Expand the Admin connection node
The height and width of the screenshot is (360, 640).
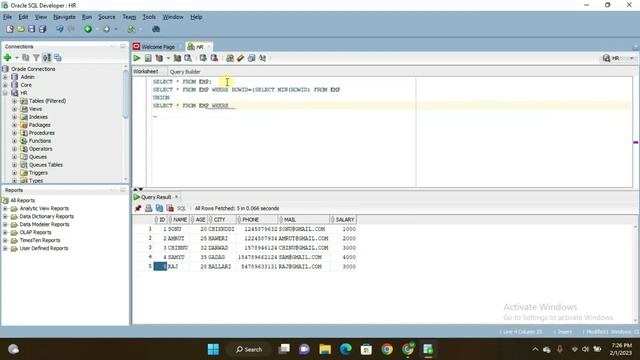5,77
